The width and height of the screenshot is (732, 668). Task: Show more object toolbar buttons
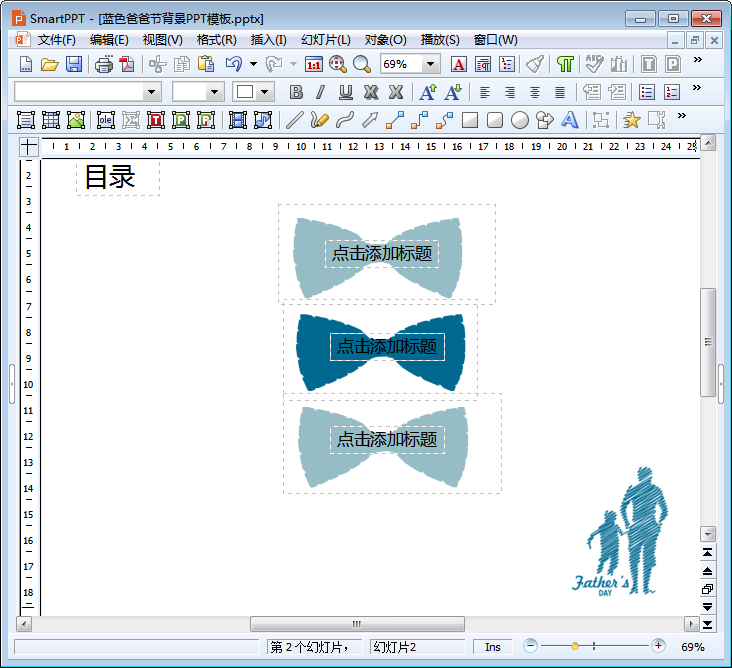[x=682, y=115]
